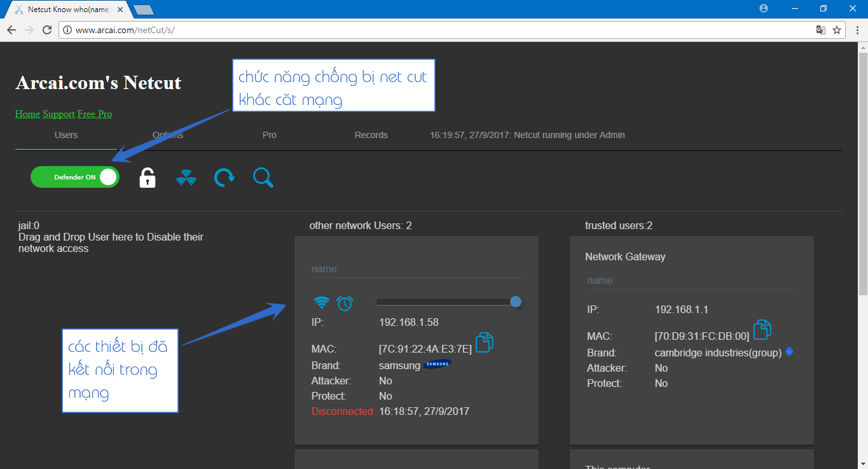Click alarm clock schedule icon on samsung card
Image resolution: width=868 pixels, height=469 pixels.
345,303
